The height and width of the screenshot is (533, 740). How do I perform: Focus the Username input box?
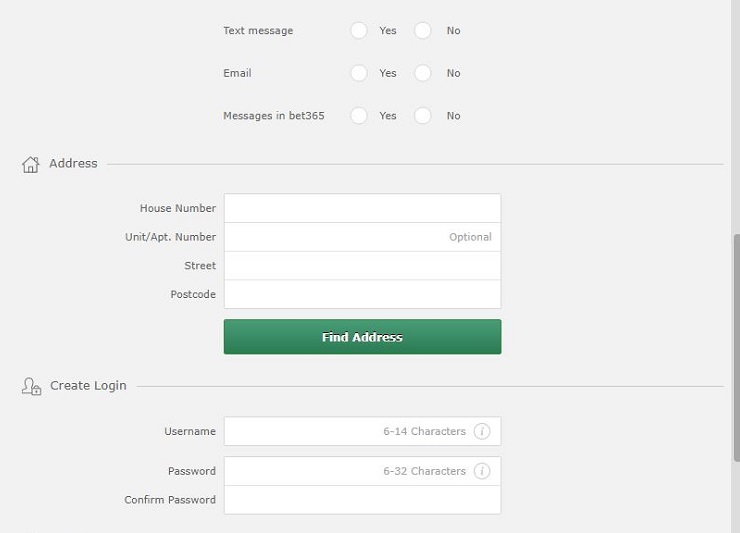pyautogui.click(x=362, y=431)
